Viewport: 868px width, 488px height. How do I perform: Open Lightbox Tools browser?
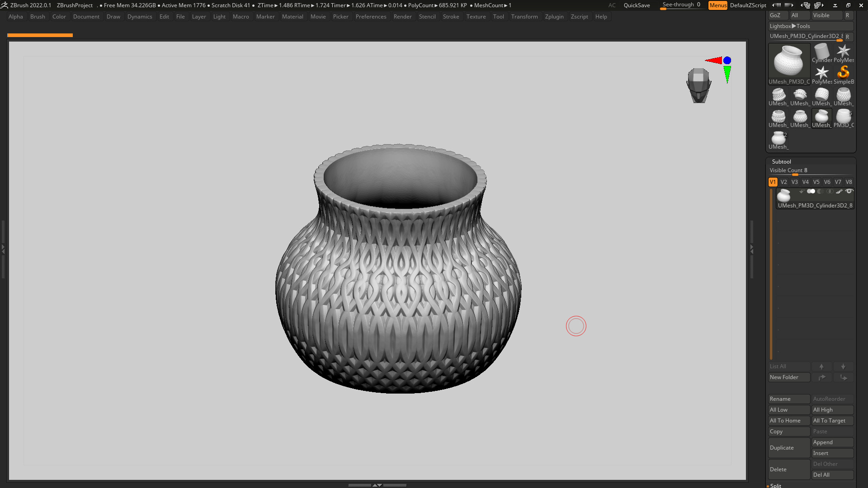tap(811, 26)
